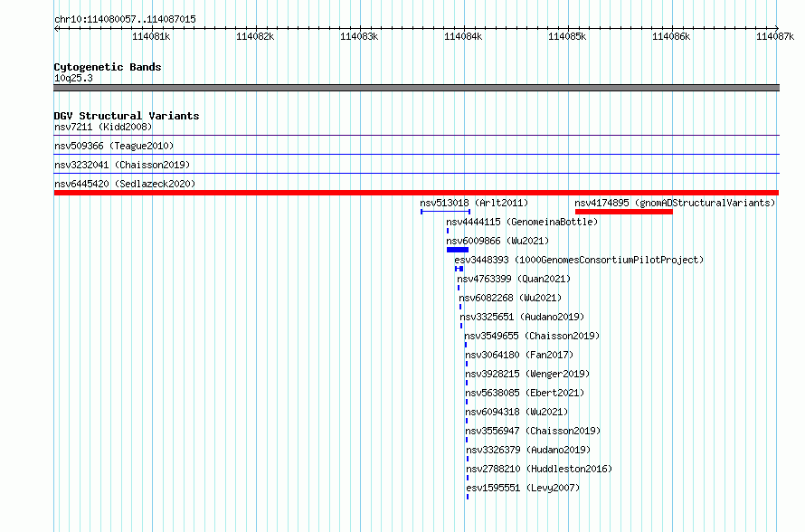Select the nsv513018 (Arlt2011) label

(474, 203)
